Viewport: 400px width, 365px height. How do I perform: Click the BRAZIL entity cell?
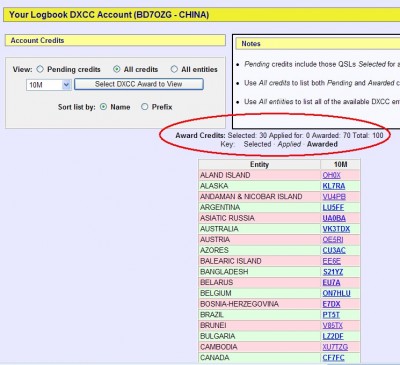(x=259, y=315)
